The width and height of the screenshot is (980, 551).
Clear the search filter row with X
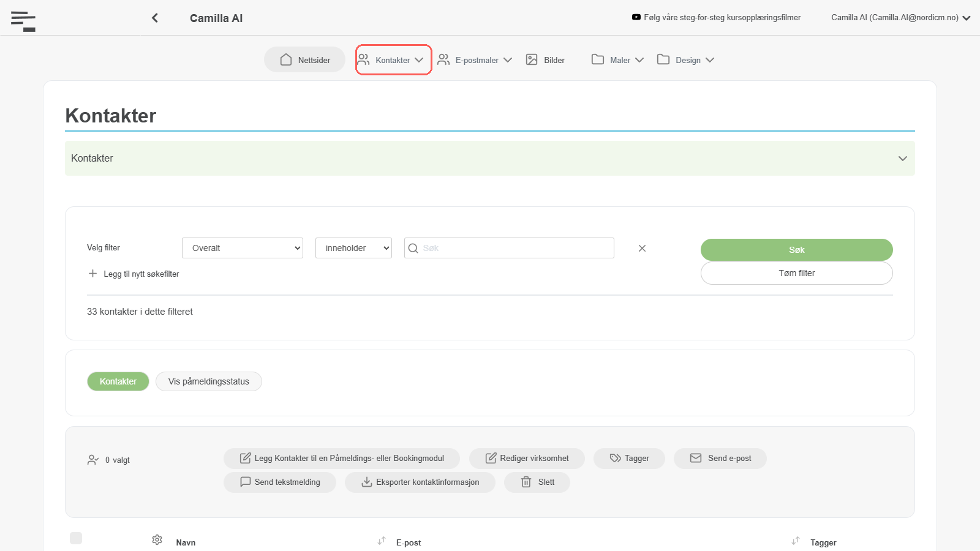click(642, 248)
